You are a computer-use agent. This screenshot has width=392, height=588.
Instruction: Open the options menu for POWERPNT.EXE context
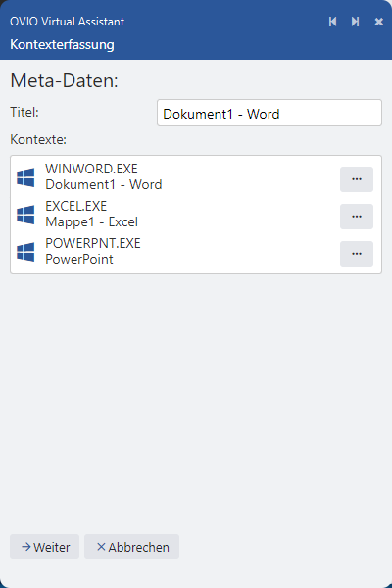point(357,254)
